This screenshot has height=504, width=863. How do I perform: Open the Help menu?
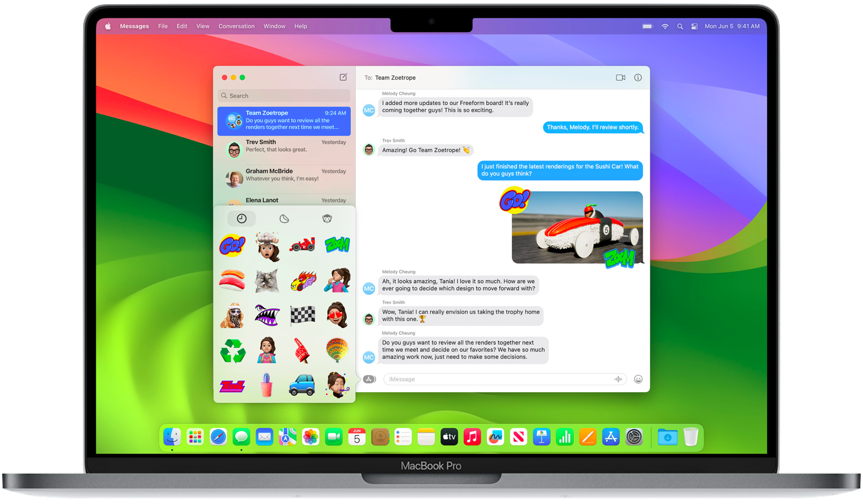(x=301, y=27)
